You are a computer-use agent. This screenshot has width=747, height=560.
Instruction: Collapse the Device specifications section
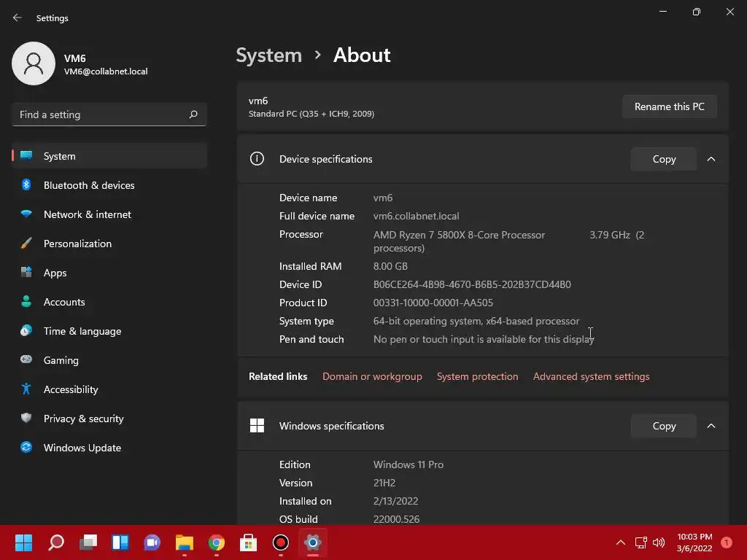pos(711,159)
